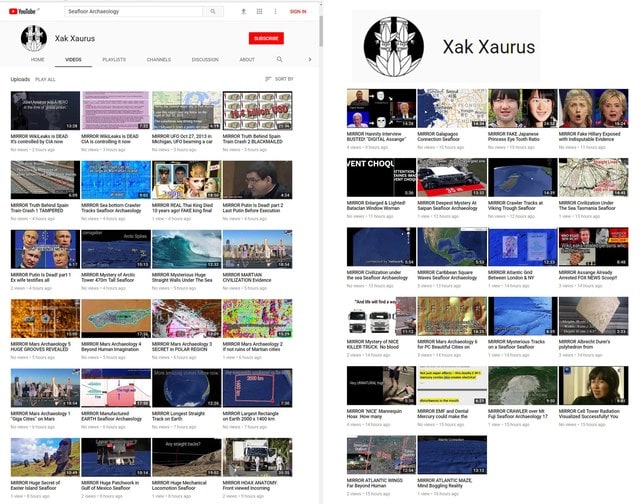Viewport: 640px width, 504px height.
Task: Open Assange Already Arrested FOX NEWS thumbnail
Action: pyautogui.click(x=593, y=247)
